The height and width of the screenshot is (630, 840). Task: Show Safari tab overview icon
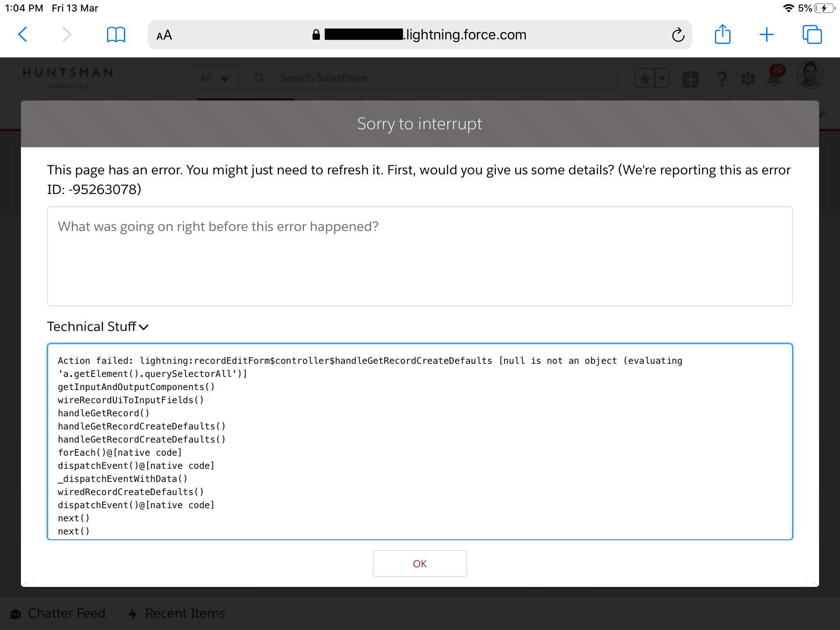coord(811,34)
